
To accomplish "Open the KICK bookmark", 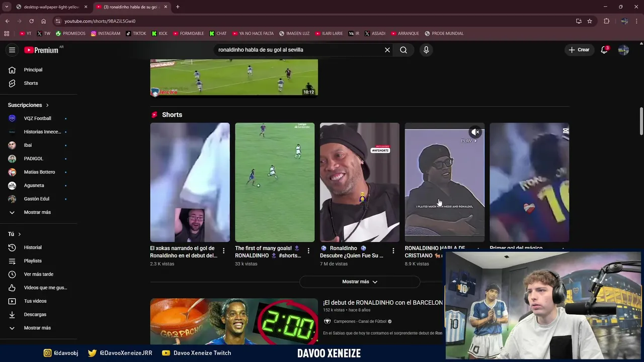I will click(159, 34).
